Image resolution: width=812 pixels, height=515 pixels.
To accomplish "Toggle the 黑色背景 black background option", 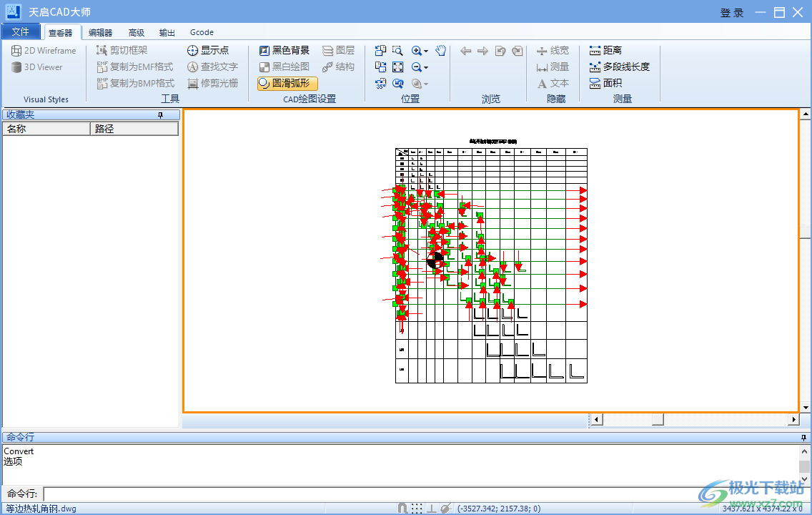I will (x=284, y=51).
